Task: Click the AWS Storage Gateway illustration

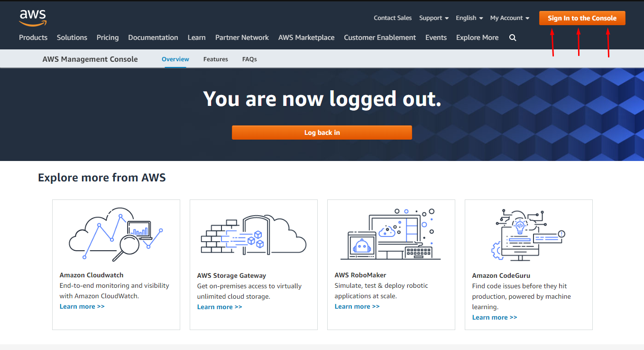Action: click(x=253, y=234)
